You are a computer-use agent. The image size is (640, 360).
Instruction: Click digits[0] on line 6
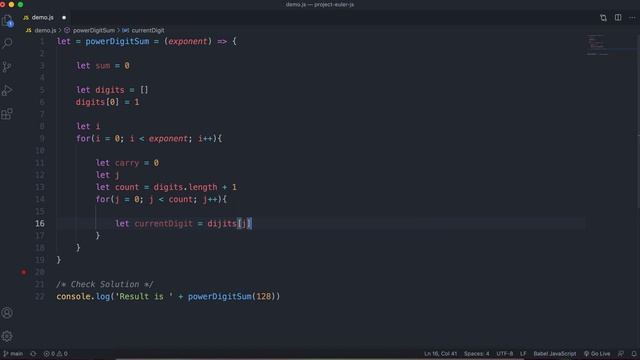97,102
